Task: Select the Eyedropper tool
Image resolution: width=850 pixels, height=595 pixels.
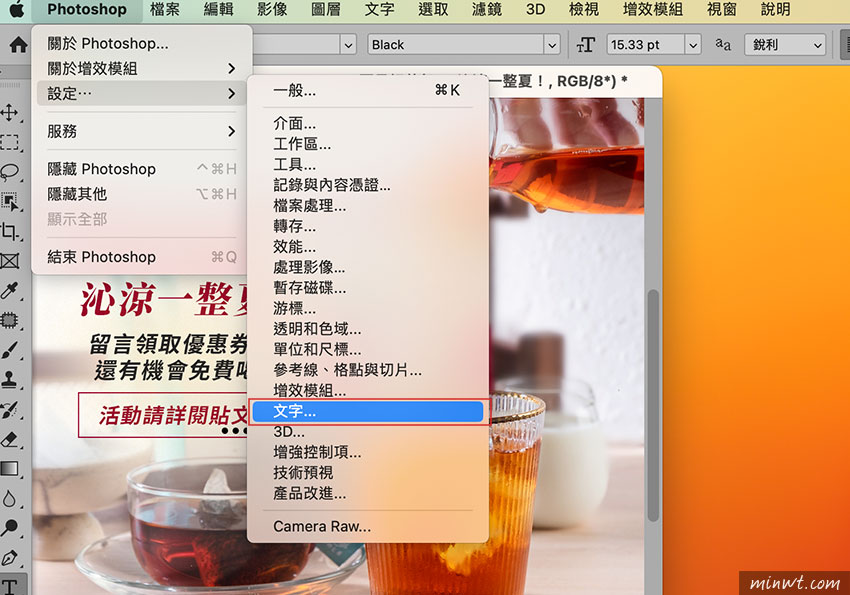Action: click(x=9, y=291)
